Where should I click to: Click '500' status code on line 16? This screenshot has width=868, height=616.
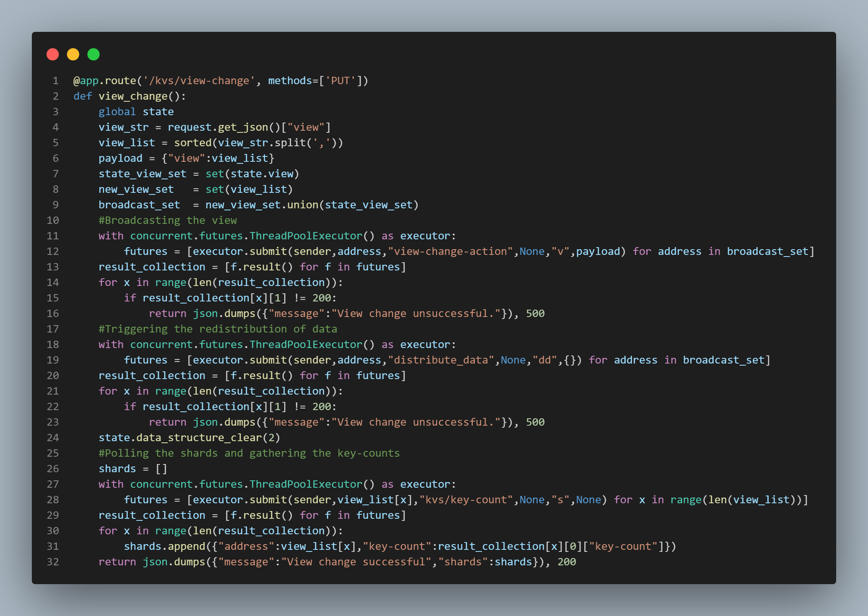click(535, 314)
